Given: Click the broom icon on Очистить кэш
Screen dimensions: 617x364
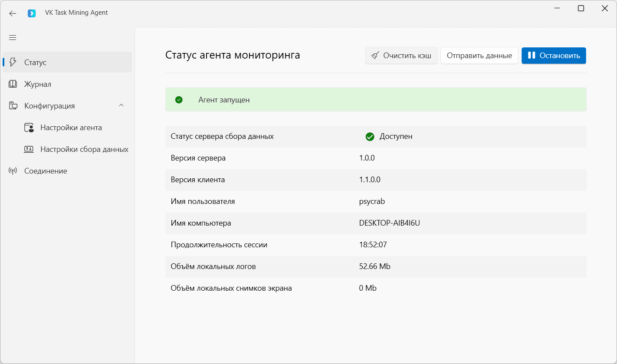Looking at the screenshot, I should click(x=375, y=56).
